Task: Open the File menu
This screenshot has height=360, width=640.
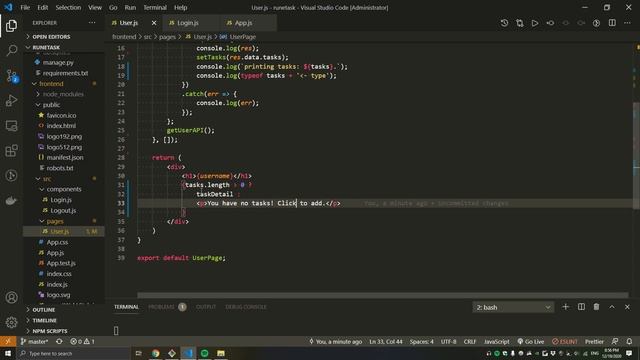Action: [25, 7]
